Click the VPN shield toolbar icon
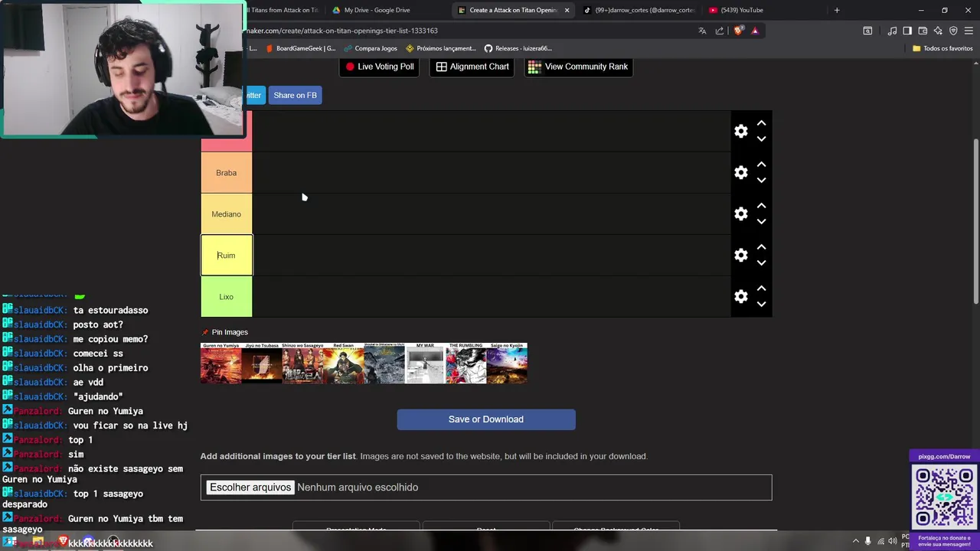 click(953, 31)
